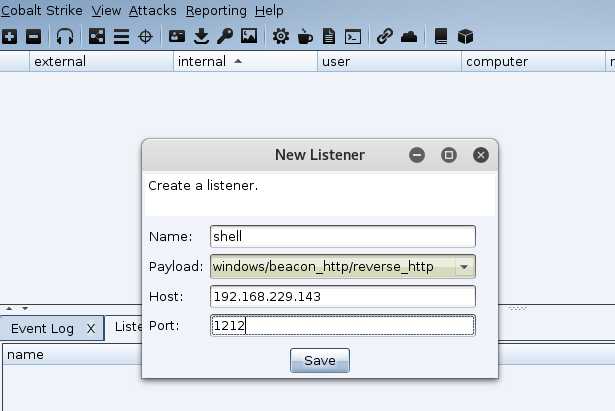Click the coffee cup Java applet icon
Screen dimensions: 615x411
click(x=305, y=37)
